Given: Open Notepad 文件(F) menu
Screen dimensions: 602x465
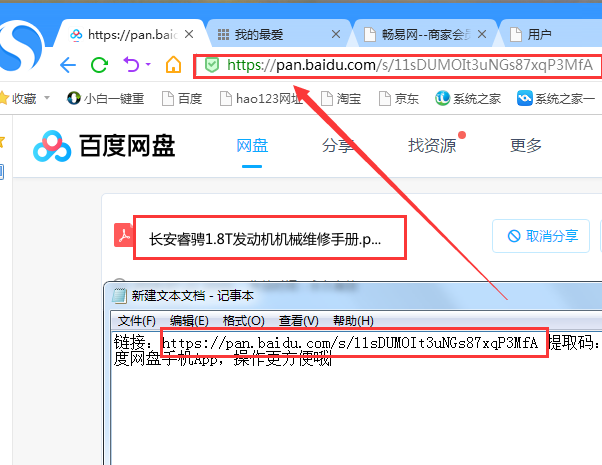Looking at the screenshot, I should tap(136, 321).
